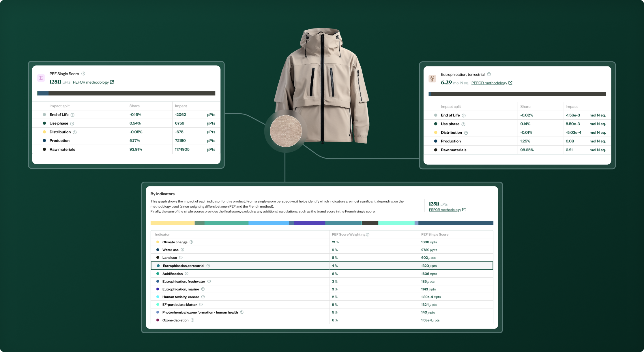This screenshot has width=644, height=352.
Task: Click help icon next to Climate change
Action: pyautogui.click(x=191, y=242)
